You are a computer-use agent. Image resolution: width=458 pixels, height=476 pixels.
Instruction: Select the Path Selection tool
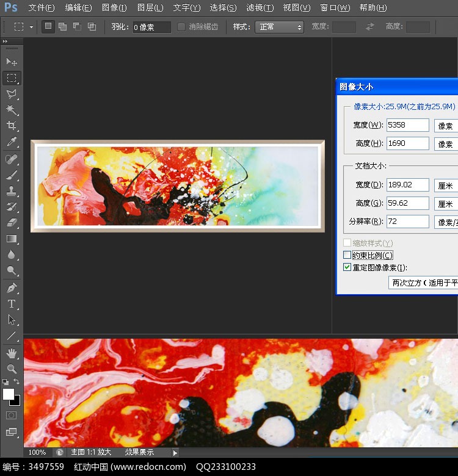pos(12,320)
